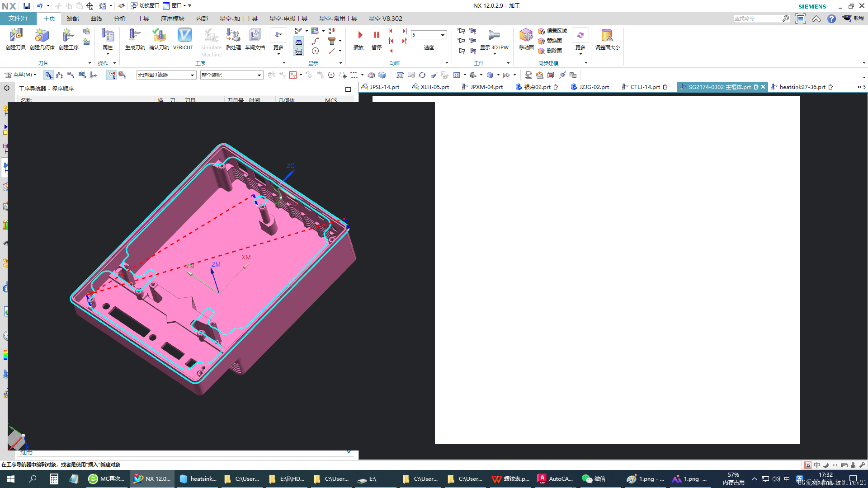868x488 pixels.
Task: Switch to JPSL-14.prt document tab
Action: (380, 87)
